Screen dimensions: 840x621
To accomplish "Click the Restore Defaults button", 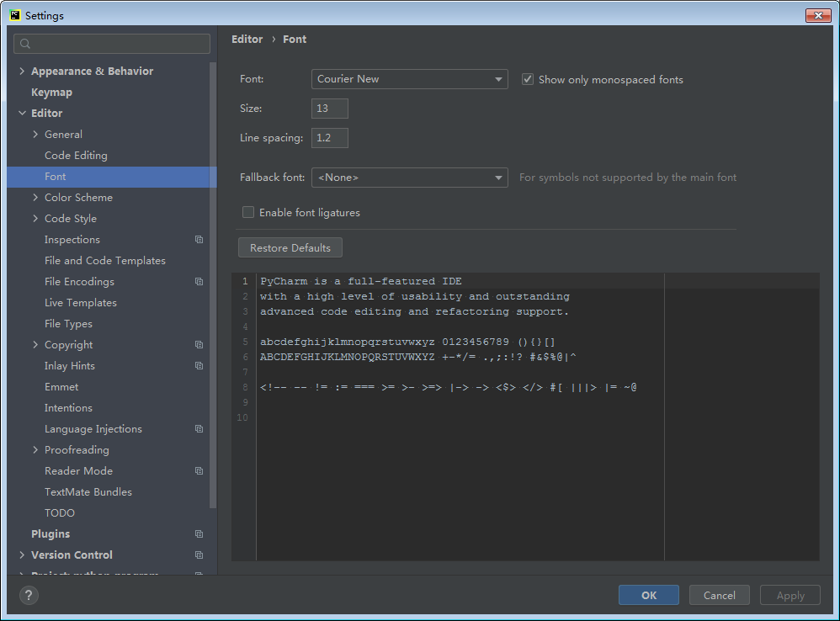I will coord(290,248).
